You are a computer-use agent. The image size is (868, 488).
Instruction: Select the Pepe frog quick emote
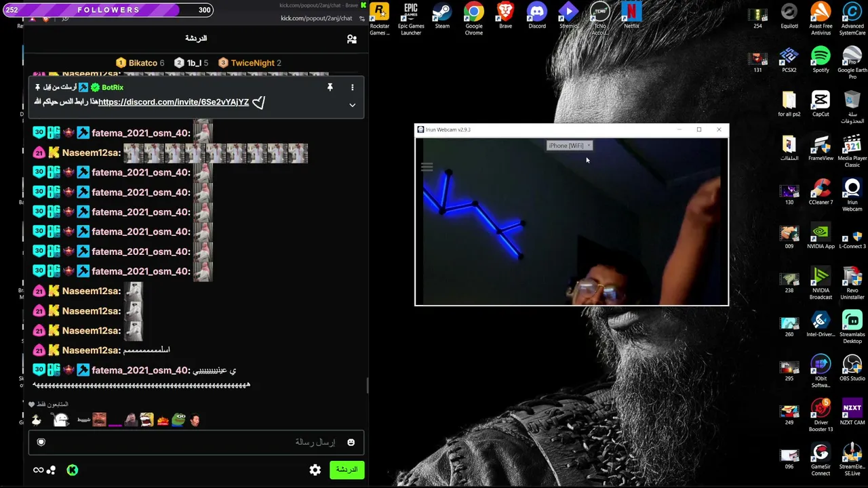coord(178,420)
